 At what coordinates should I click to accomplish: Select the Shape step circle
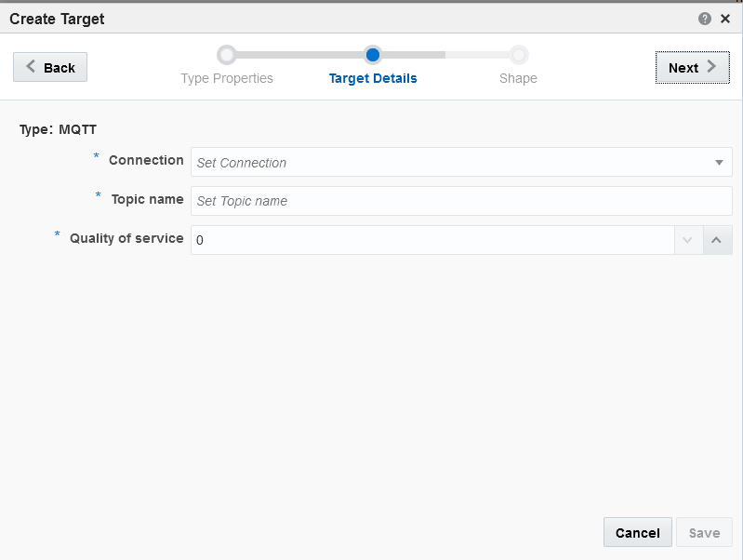click(519, 55)
